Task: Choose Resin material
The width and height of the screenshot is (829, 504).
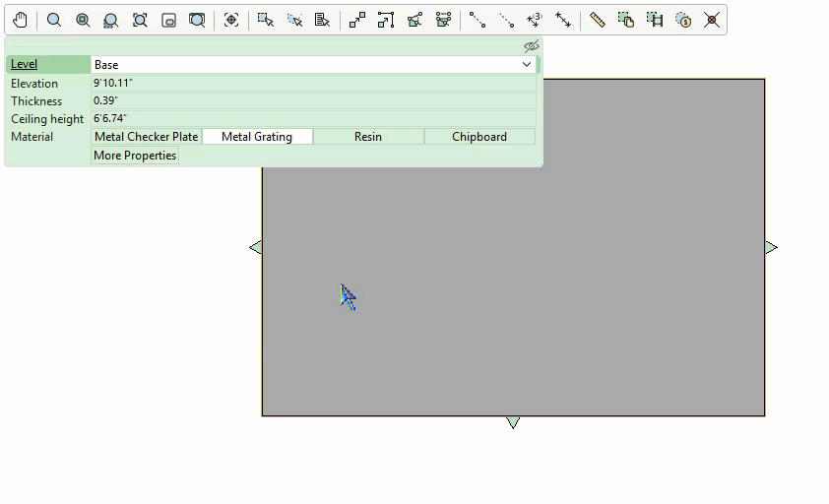Action: [x=368, y=137]
